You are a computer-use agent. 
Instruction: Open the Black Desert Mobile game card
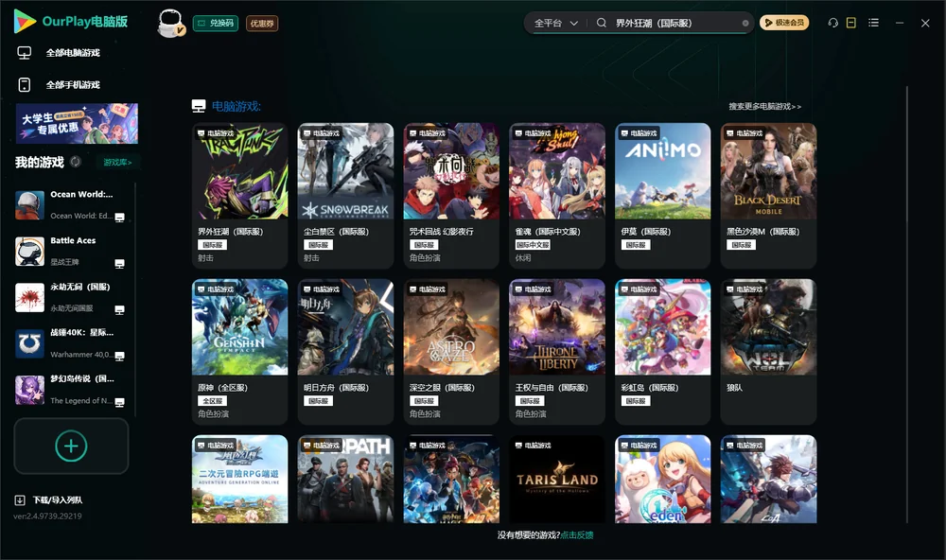click(x=768, y=196)
